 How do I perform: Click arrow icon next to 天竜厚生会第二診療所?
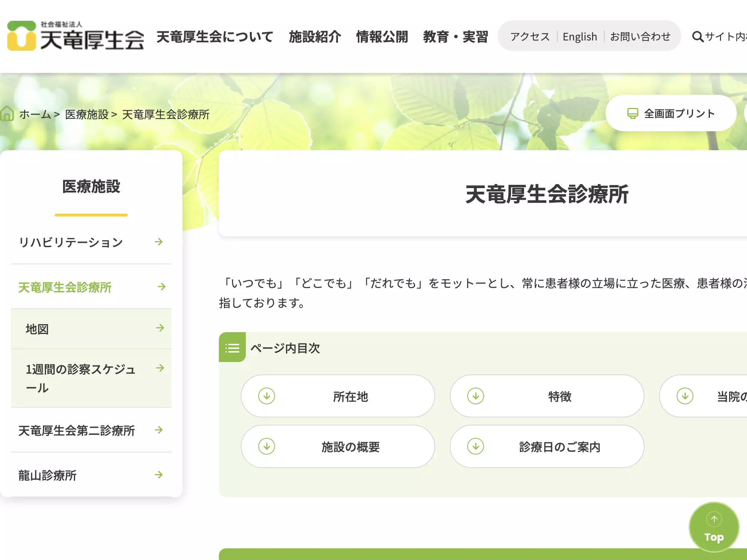point(159,430)
